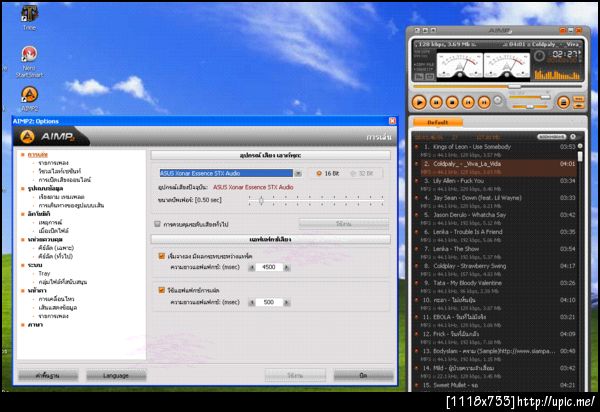
Task: Click the balance slider under volume
Action: 530,106
